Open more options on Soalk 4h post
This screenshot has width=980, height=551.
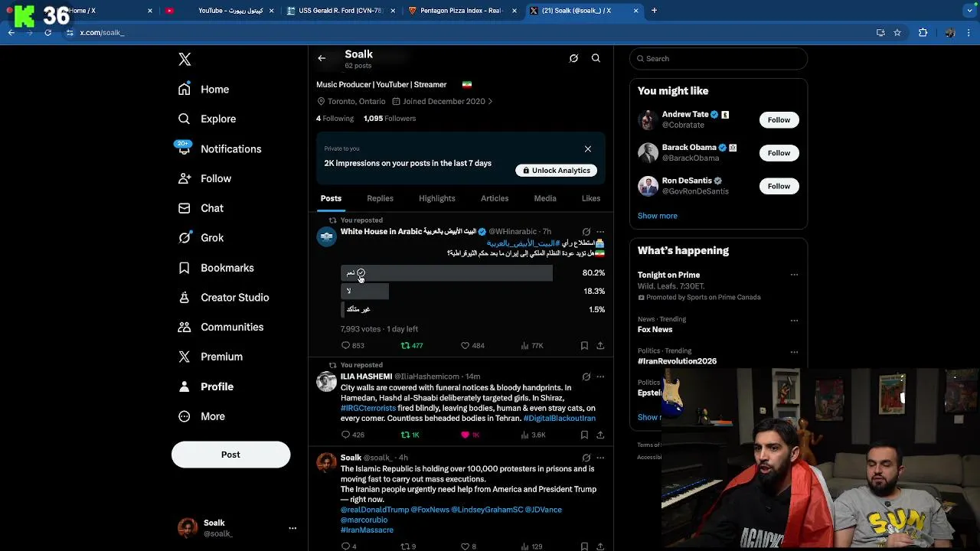[x=600, y=458]
